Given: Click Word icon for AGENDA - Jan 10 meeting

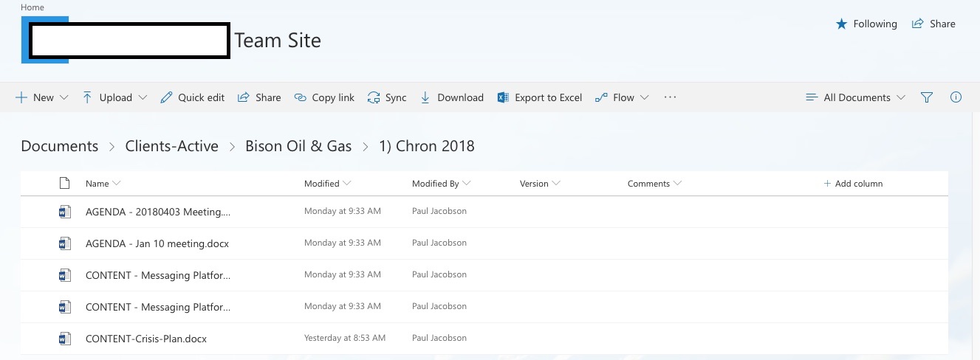Looking at the screenshot, I should [x=64, y=243].
